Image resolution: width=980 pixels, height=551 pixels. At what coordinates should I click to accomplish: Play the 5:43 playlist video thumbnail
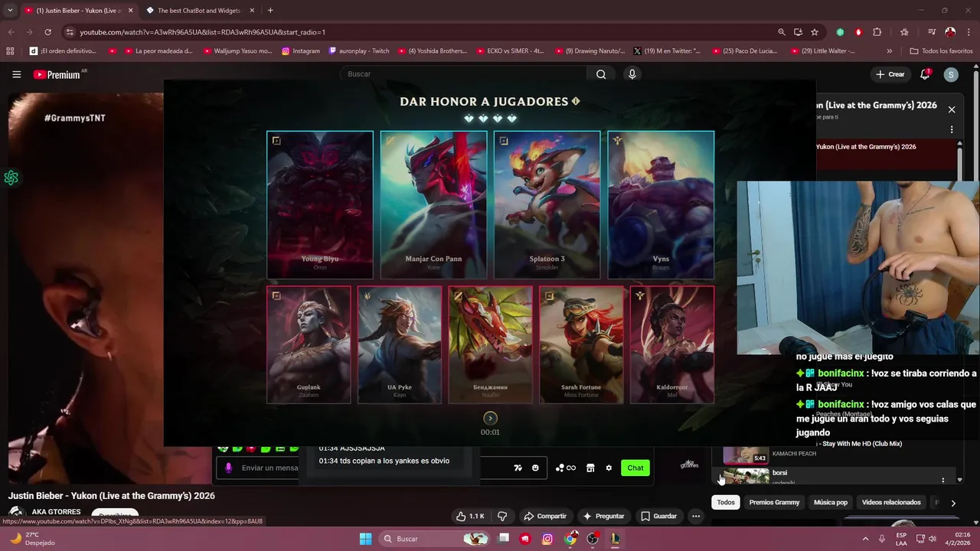[x=746, y=455]
